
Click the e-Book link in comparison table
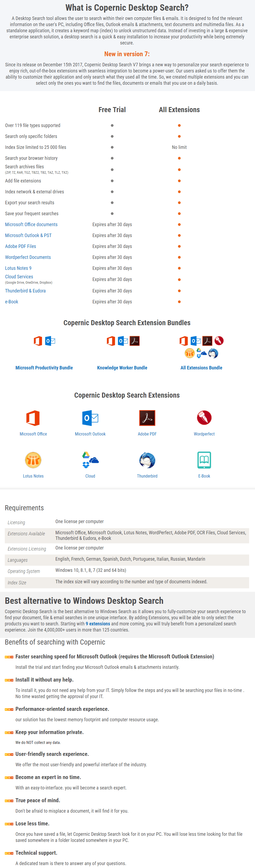coord(12,301)
